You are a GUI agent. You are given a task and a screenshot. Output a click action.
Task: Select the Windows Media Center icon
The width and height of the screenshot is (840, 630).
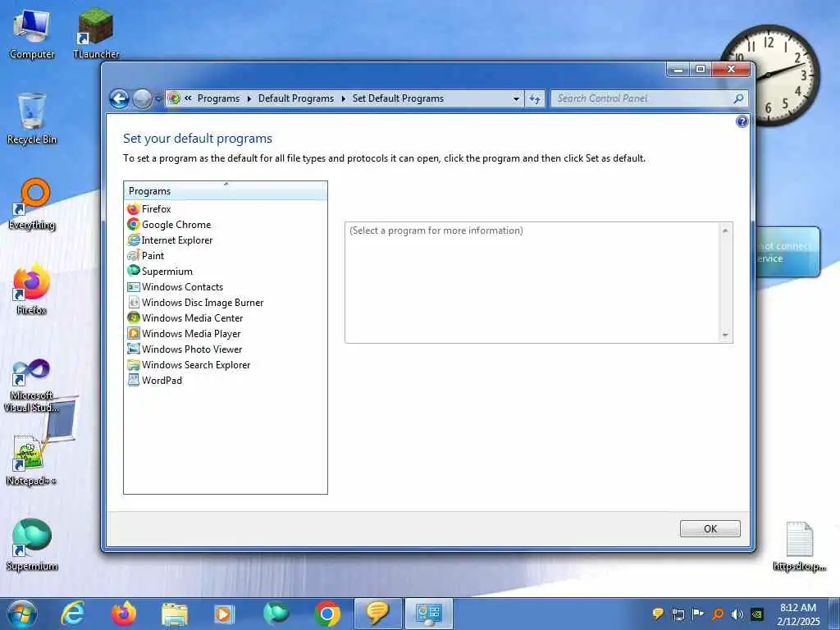pyautogui.click(x=134, y=317)
